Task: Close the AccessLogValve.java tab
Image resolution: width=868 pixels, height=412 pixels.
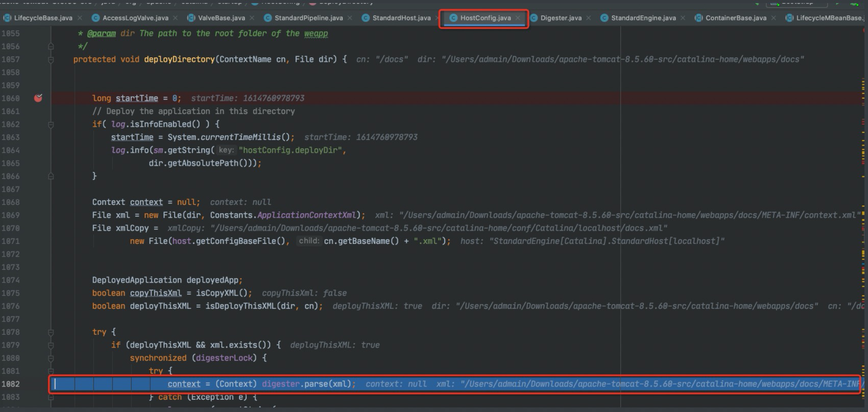Action: click(176, 18)
